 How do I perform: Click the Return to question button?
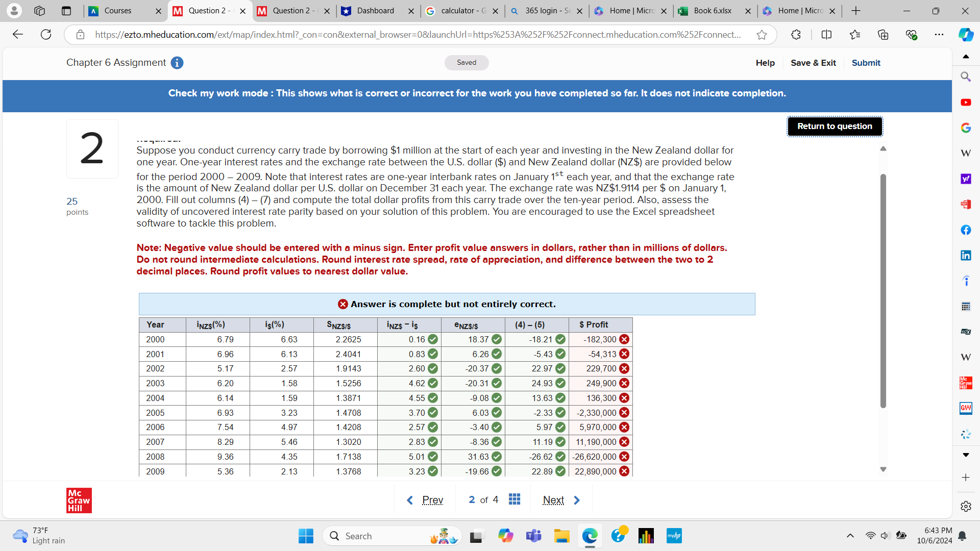pos(835,127)
